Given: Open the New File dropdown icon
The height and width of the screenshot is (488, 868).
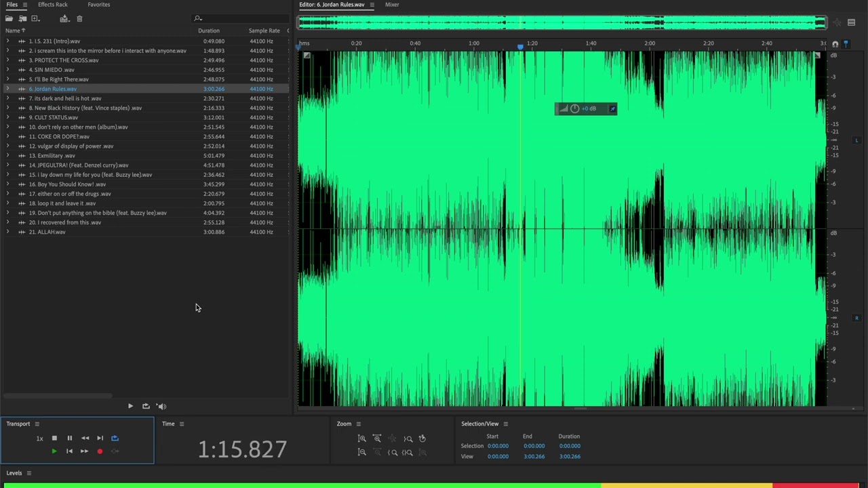Looking at the screenshot, I should 35,19.
